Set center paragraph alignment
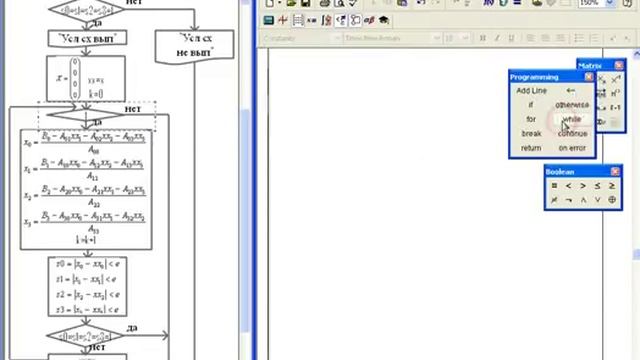The image size is (640, 360). (545, 38)
